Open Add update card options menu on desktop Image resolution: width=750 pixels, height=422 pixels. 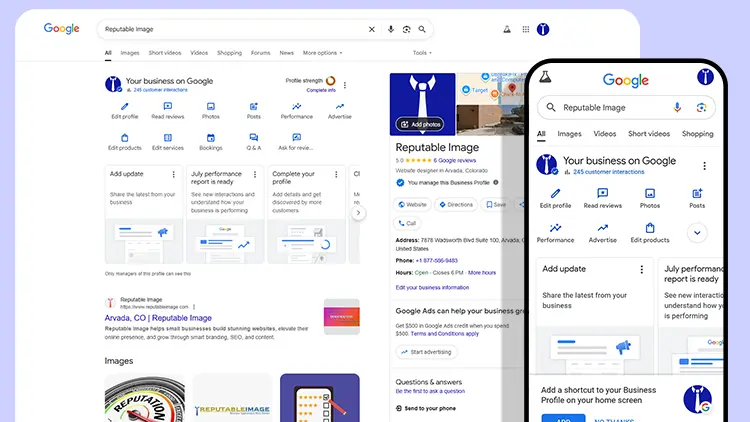pos(174,174)
